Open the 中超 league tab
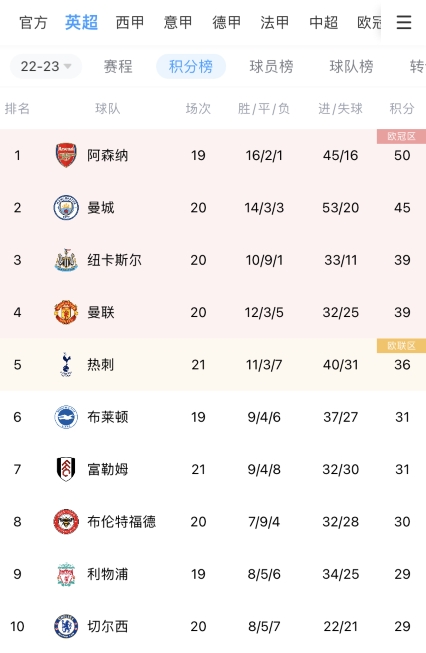Screen dimensions: 426x653 click(x=323, y=22)
